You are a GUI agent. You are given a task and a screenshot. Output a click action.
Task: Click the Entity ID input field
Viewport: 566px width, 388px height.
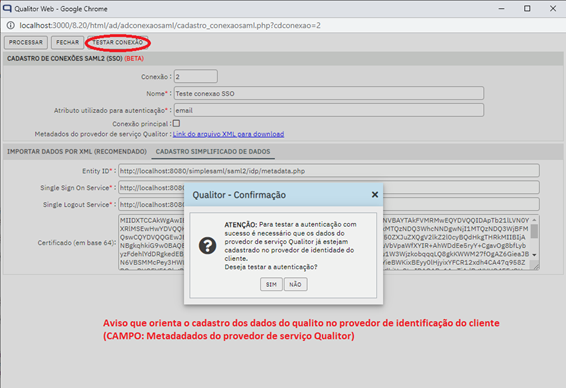click(329, 171)
